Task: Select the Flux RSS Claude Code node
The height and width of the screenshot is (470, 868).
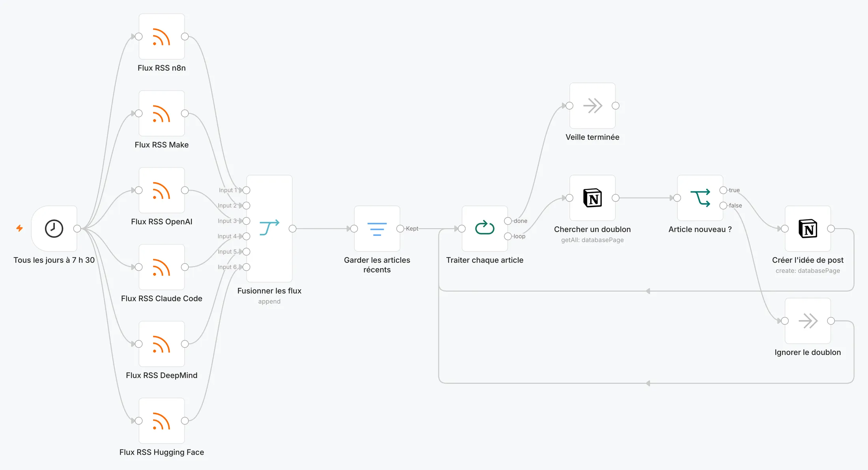Action: coord(162,267)
